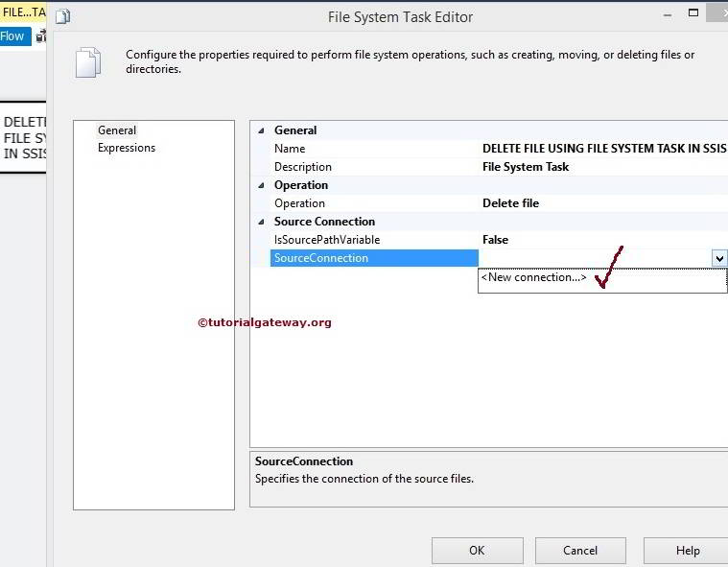Select the Operation property label row
Image resolution: width=728 pixels, height=567 pixels.
pos(299,203)
